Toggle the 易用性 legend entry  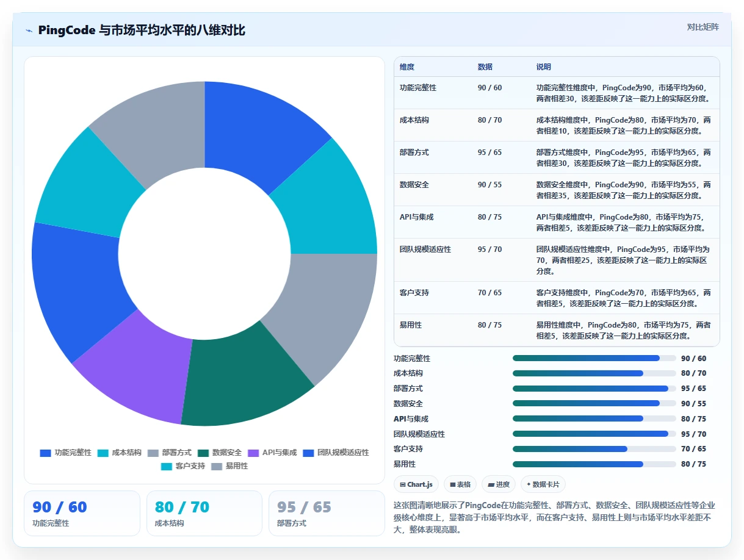click(229, 466)
